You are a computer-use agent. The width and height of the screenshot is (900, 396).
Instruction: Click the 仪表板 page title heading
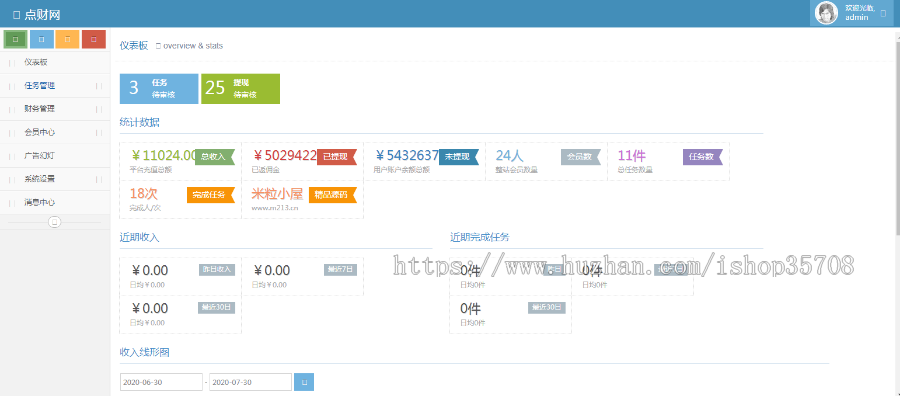(x=134, y=46)
